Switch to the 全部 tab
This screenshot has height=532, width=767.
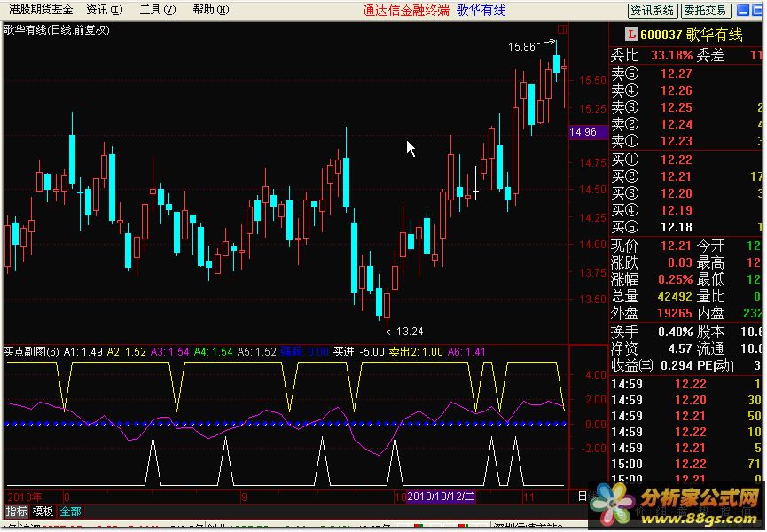[70, 512]
